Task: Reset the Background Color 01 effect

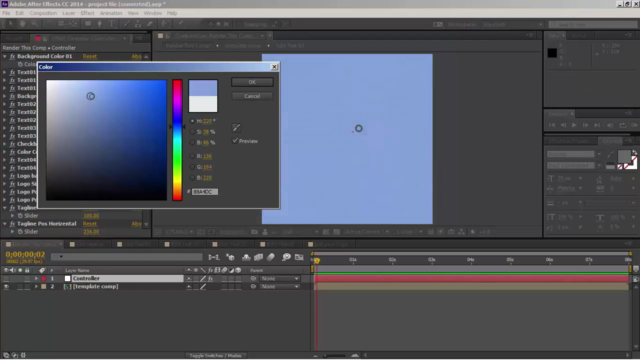Action: [x=90, y=56]
